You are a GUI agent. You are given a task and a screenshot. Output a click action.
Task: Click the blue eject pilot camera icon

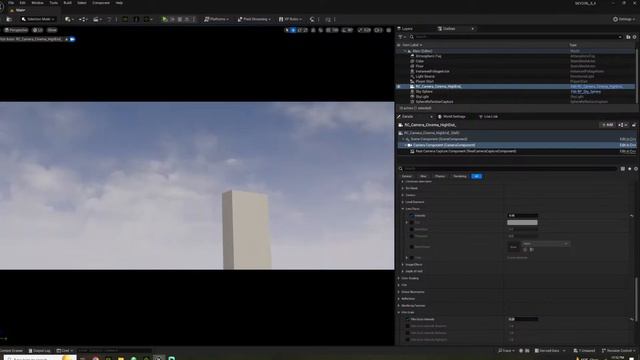(72, 39)
